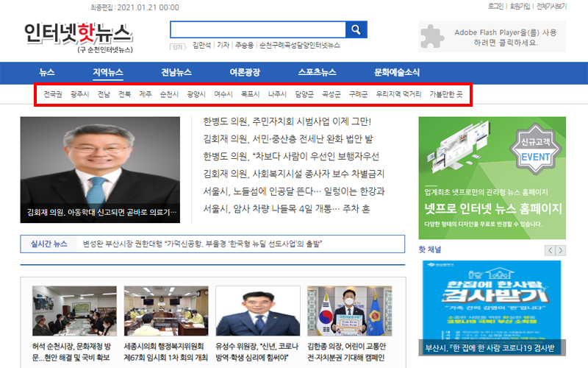
Task: Select the 순천시 submenu item
Action: [169, 94]
